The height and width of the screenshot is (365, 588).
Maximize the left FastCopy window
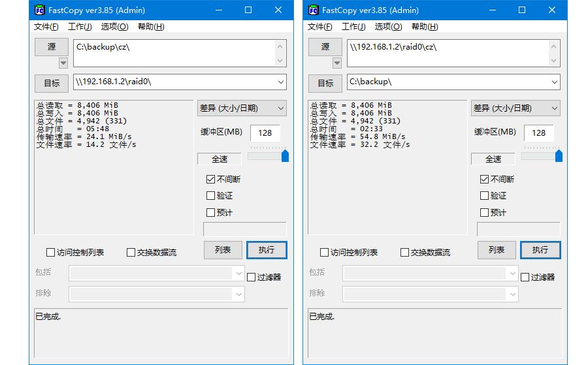click(248, 10)
